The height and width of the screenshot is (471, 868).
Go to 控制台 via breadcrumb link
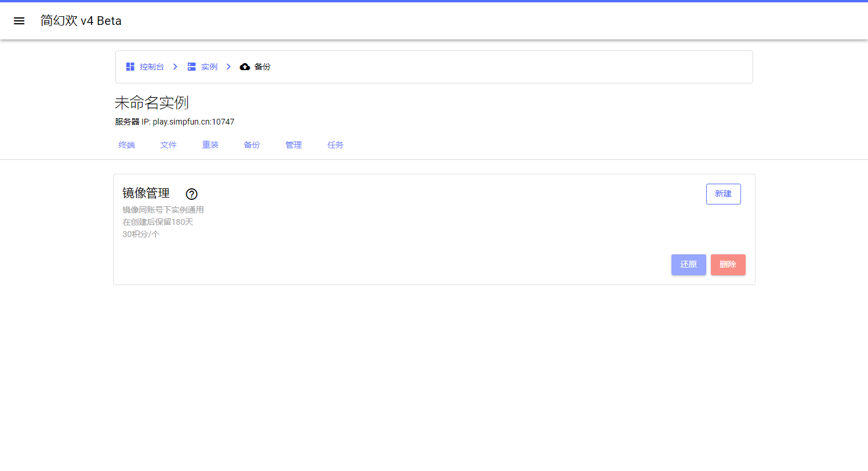tap(151, 67)
